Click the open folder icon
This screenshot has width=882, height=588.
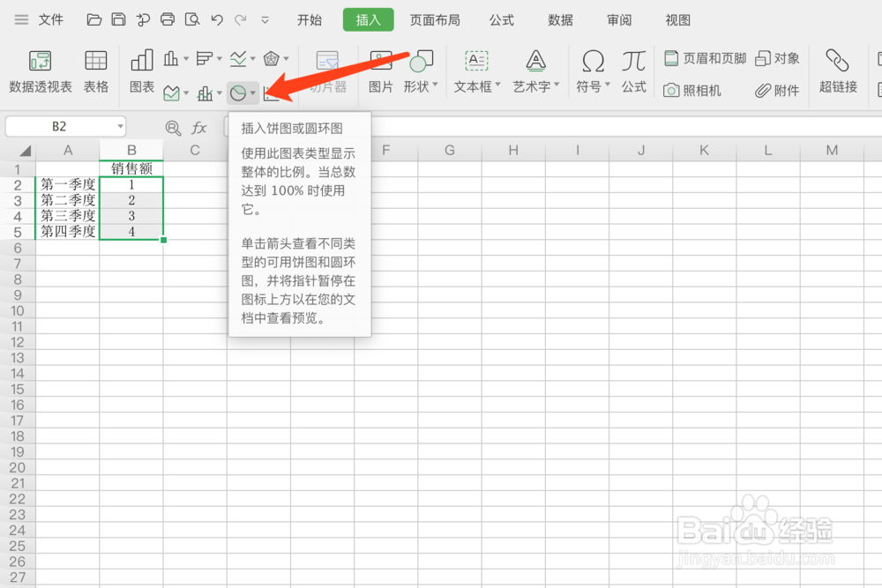[x=94, y=20]
